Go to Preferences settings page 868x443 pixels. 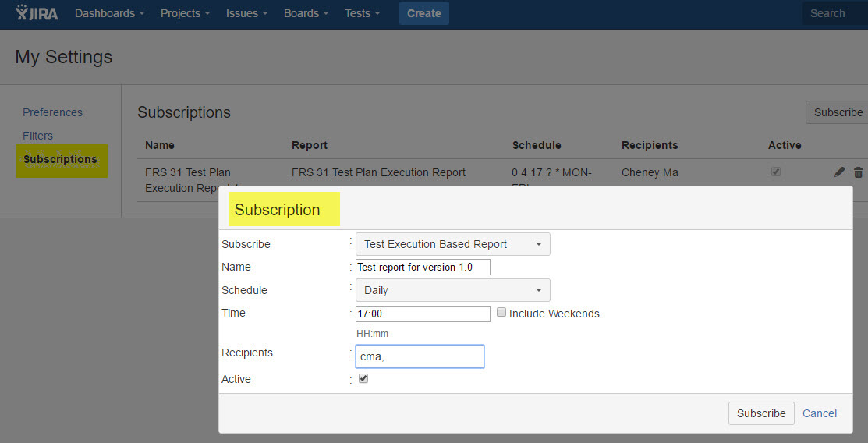52,112
